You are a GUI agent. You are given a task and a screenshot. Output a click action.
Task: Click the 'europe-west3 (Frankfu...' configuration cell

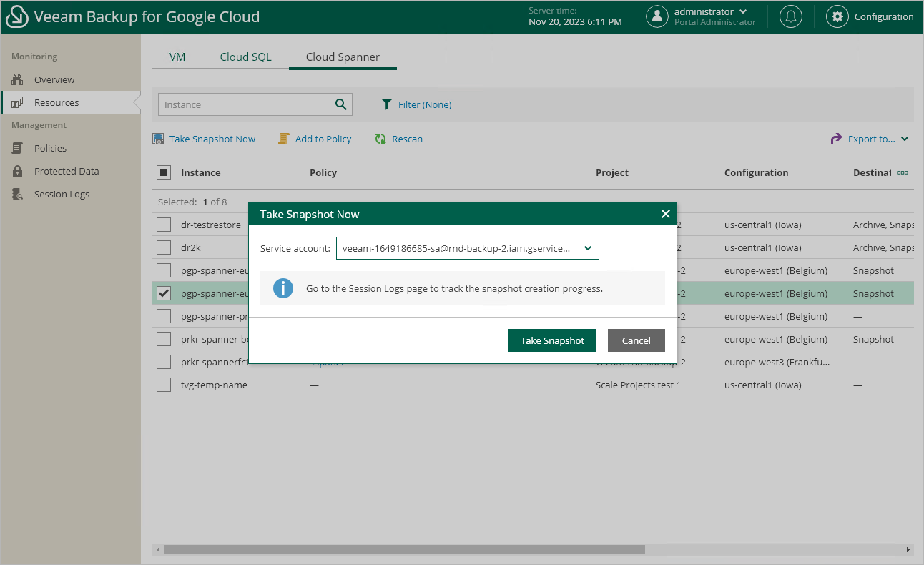(777, 362)
